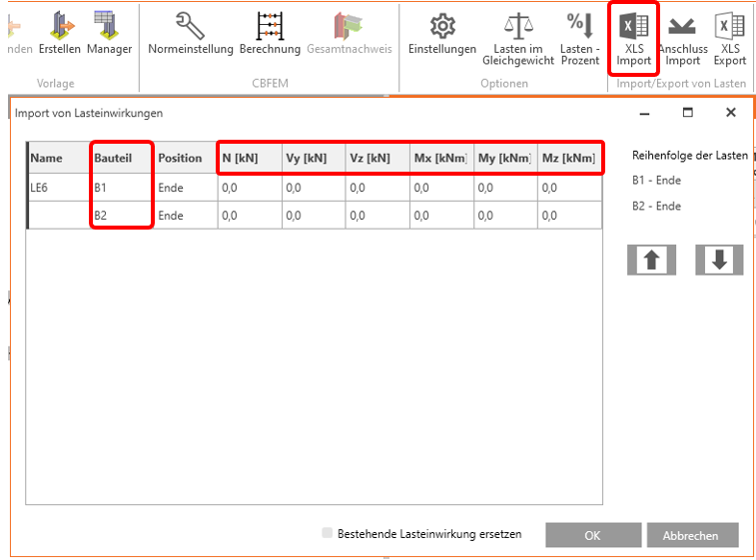Toggle Lasten im Gleichgewicht

click(x=518, y=39)
